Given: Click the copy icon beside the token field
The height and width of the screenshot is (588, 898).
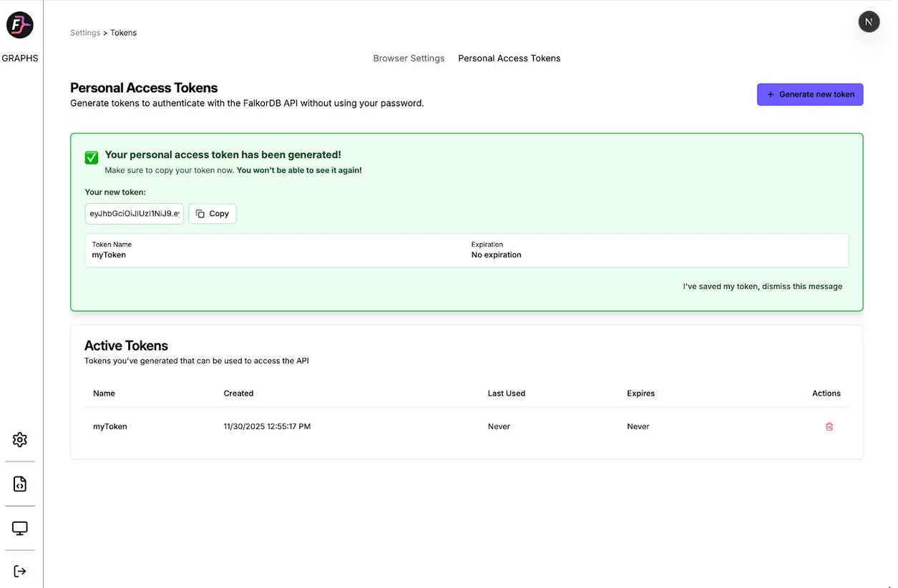Looking at the screenshot, I should [202, 213].
